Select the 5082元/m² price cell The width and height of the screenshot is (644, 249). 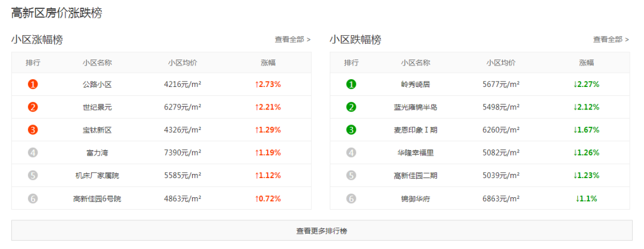point(501,153)
